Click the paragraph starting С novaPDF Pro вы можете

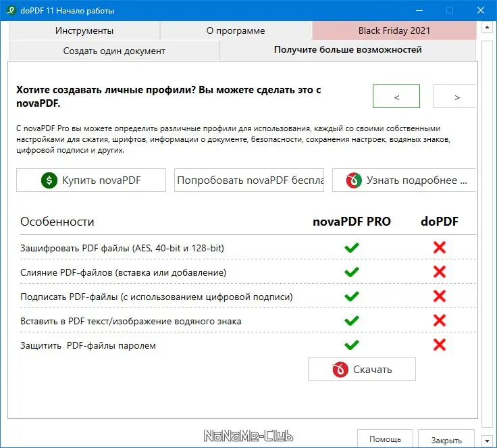pos(233,139)
